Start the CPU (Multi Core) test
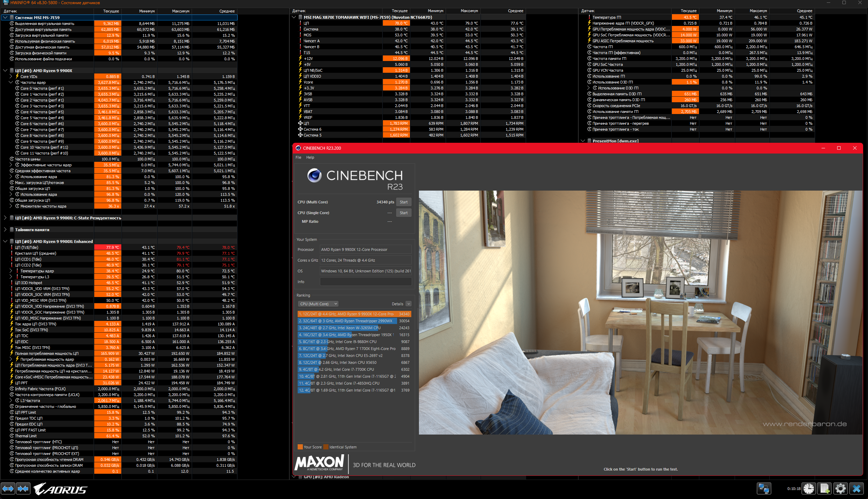868x499 pixels. pos(404,202)
